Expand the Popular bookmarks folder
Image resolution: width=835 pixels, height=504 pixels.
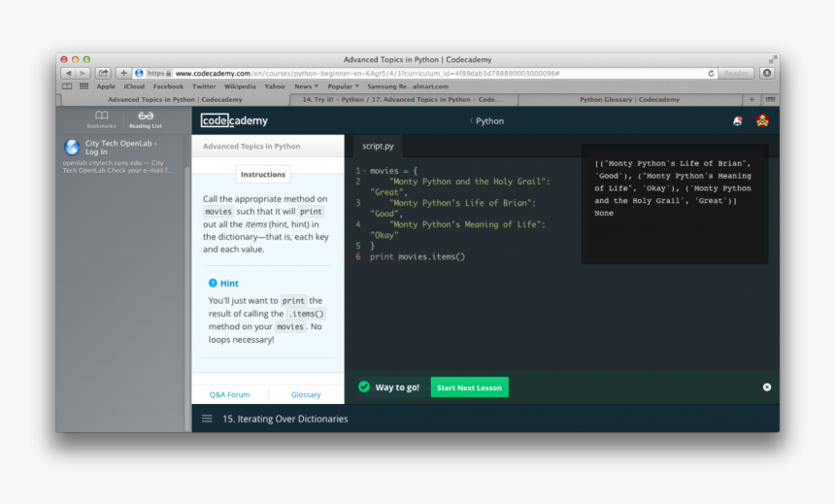341,86
